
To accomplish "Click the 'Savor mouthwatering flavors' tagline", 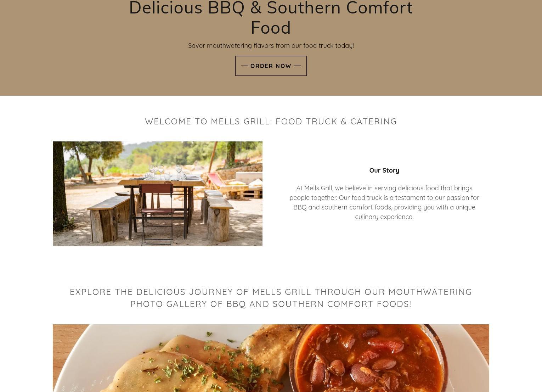I will click(x=271, y=46).
